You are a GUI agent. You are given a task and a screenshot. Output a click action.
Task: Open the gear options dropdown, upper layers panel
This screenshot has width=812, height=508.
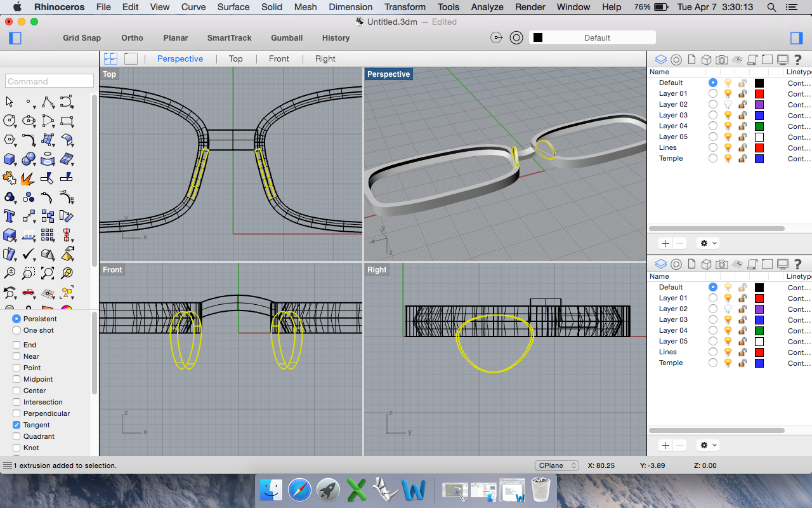707,243
